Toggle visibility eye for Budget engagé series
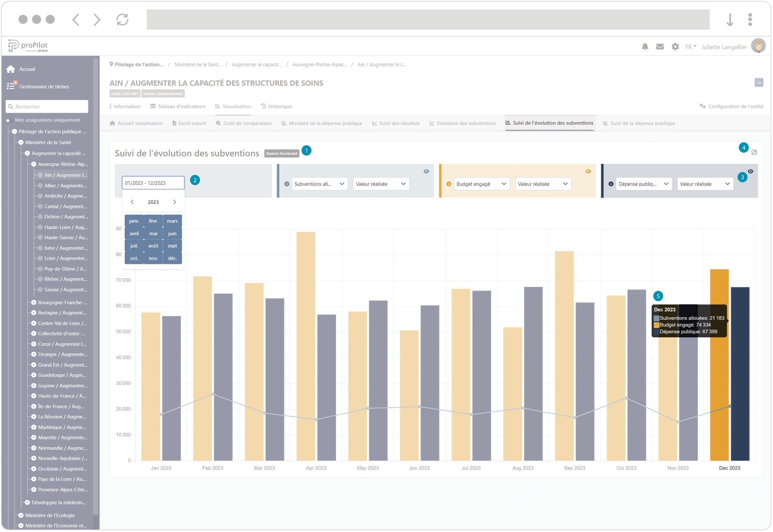773x532 pixels. (x=588, y=172)
